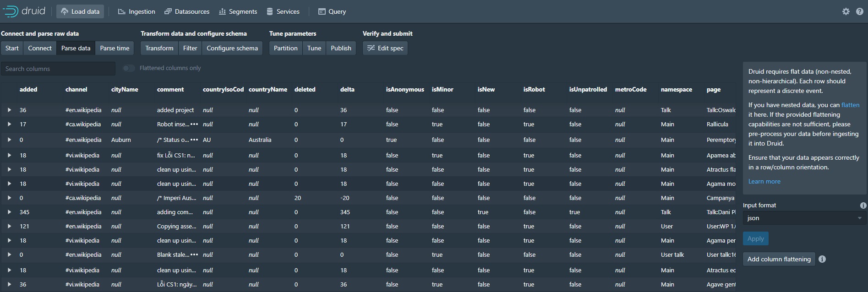Open the Input format json dropdown
This screenshot has width=868, height=292.
pyautogui.click(x=804, y=218)
